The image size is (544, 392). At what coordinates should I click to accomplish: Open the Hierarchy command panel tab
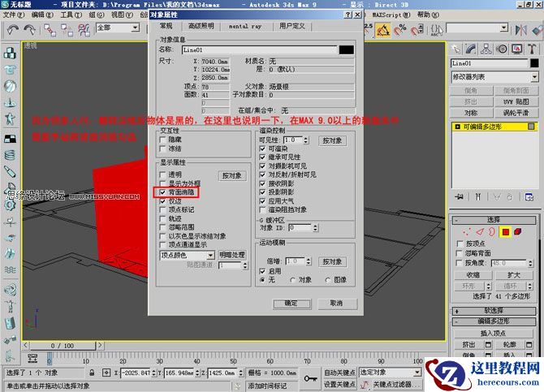coord(486,50)
